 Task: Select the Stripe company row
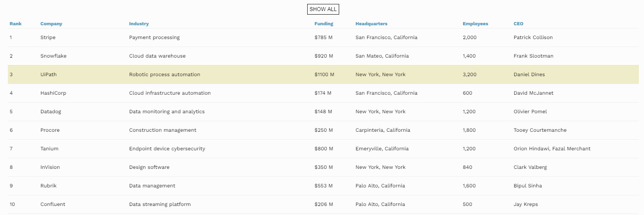pos(323,37)
